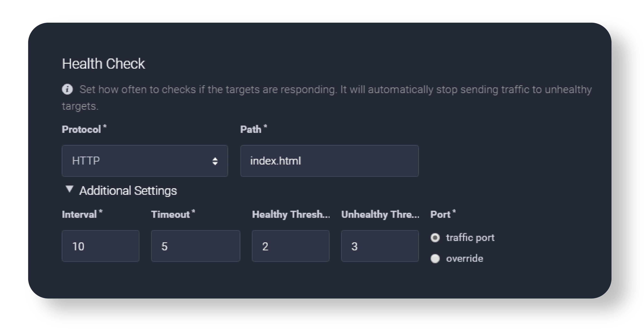Viewport: 644px width, 332px height.
Task: Click the Timeout field label
Action: point(170,214)
